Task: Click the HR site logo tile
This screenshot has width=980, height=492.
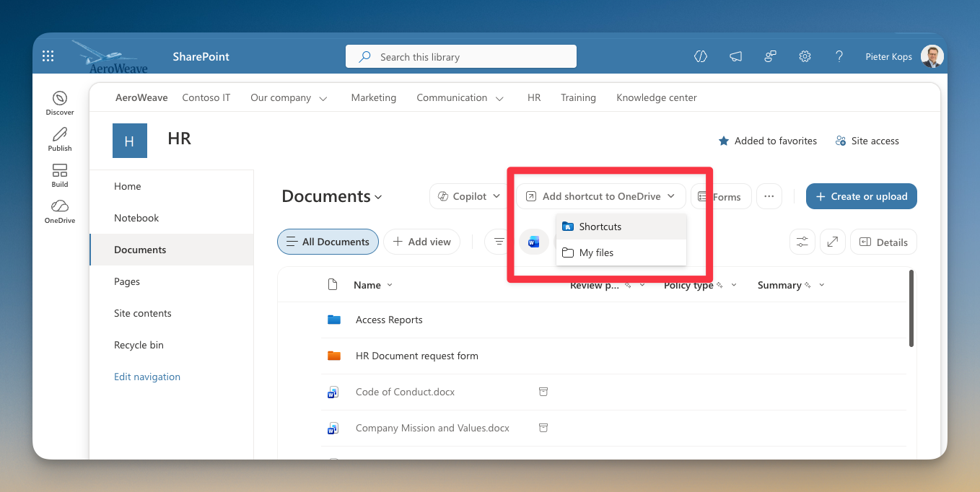Action: click(x=130, y=141)
